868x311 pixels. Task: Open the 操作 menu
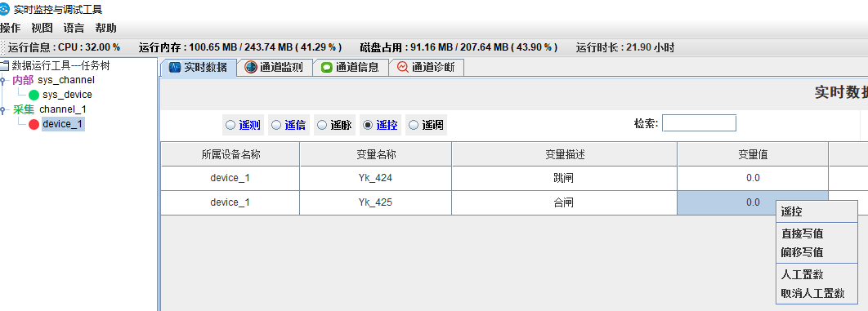point(10,29)
